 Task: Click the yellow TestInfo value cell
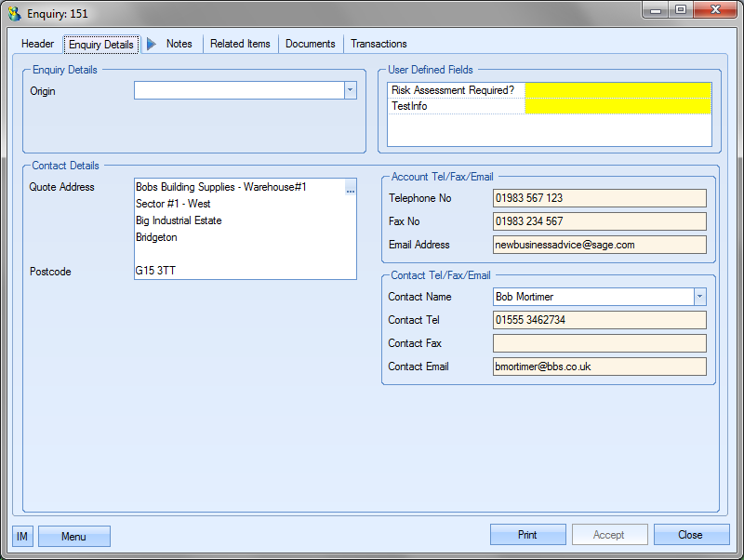[x=618, y=106]
